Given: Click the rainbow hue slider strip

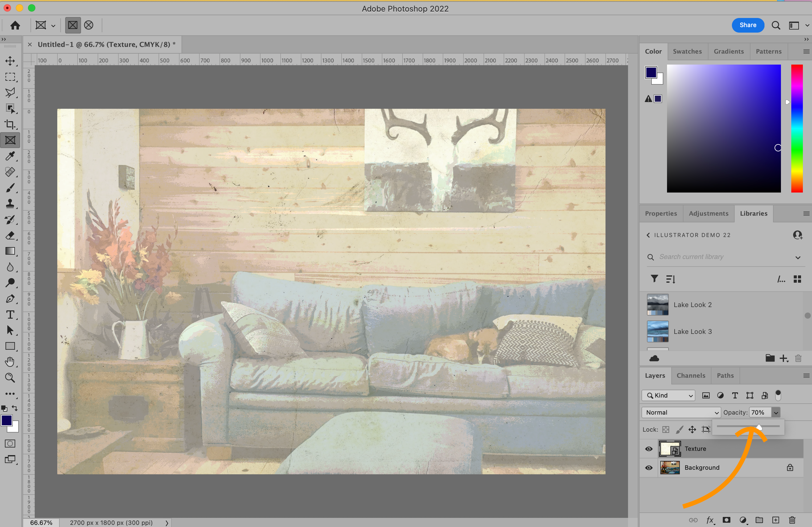Looking at the screenshot, I should pyautogui.click(x=797, y=128).
